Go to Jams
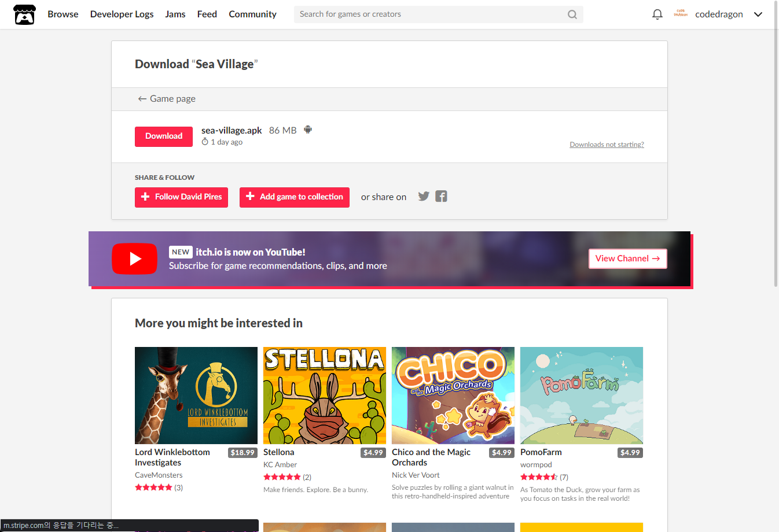The height and width of the screenshot is (532, 779). pyautogui.click(x=175, y=14)
